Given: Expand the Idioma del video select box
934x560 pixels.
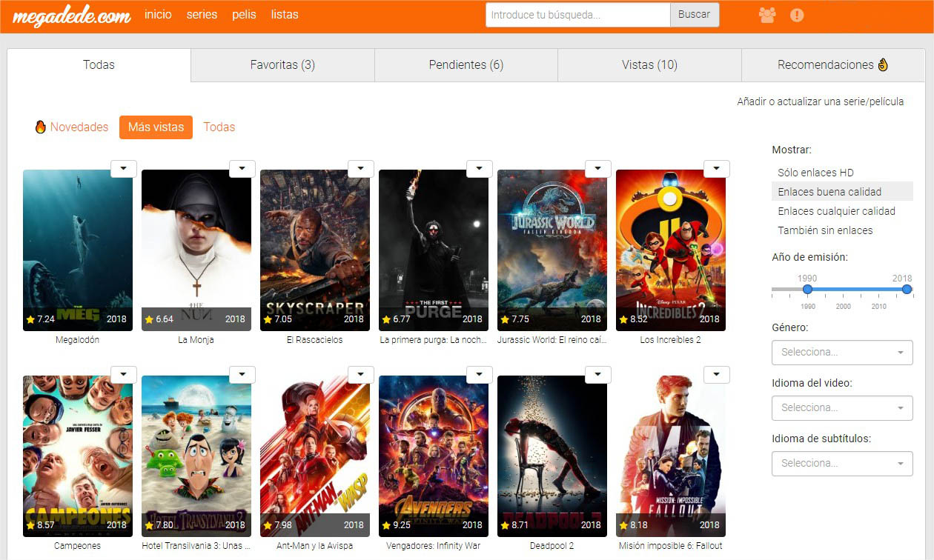Looking at the screenshot, I should coord(842,407).
